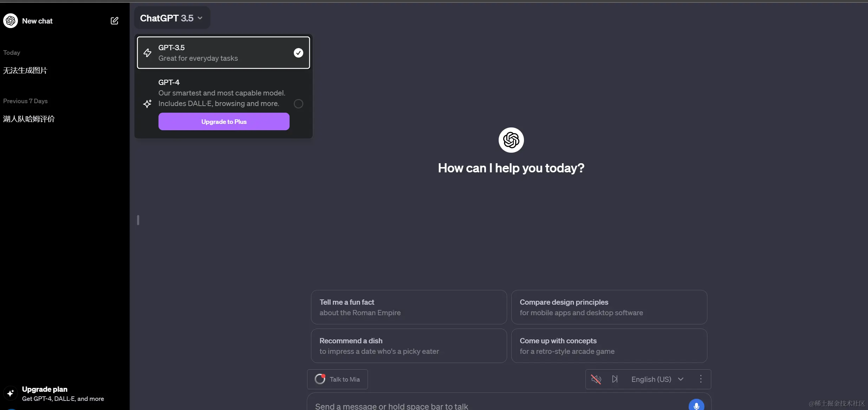This screenshot has width=868, height=410.
Task: Click the skip-forward playback icon
Action: [615, 379]
